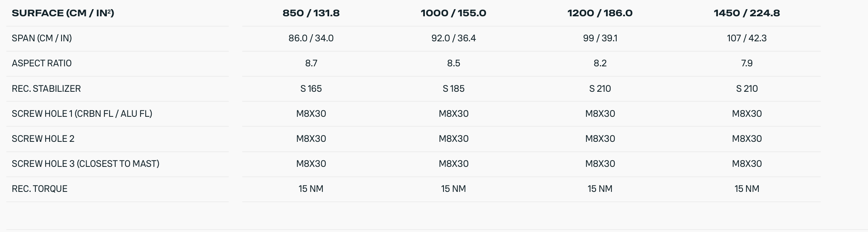The width and height of the screenshot is (868, 232).
Task: Click the S 185 stabilizer value
Action: (453, 89)
